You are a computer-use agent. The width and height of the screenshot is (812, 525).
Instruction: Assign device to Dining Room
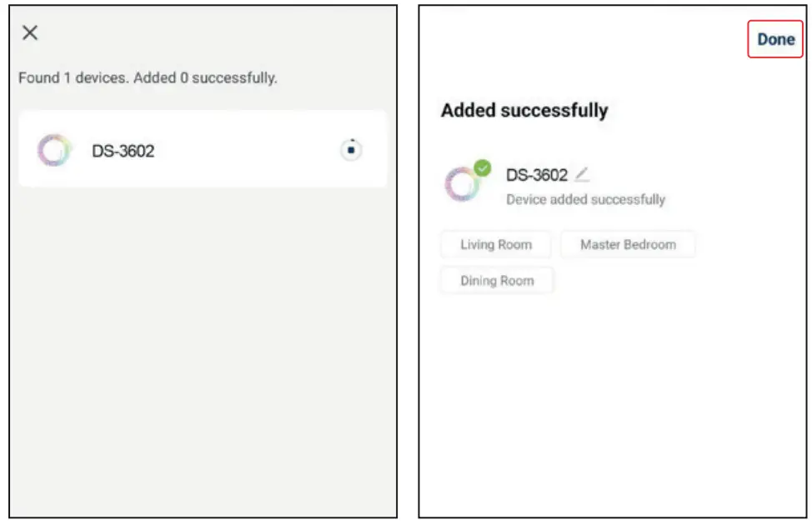tap(497, 281)
